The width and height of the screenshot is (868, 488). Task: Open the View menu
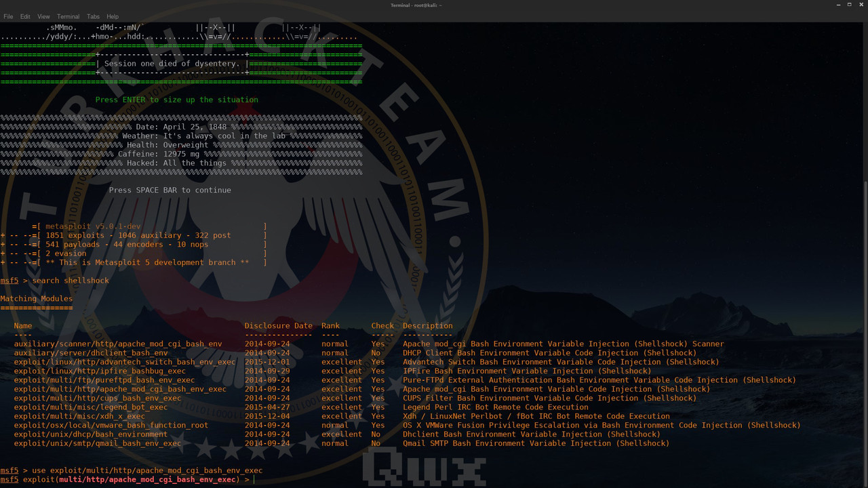tap(43, 16)
